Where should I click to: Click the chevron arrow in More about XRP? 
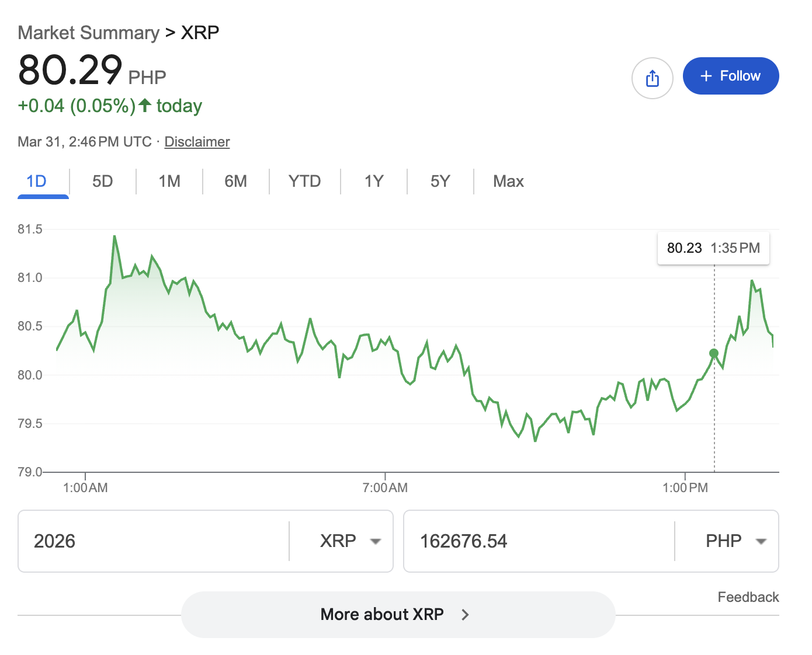tap(464, 614)
